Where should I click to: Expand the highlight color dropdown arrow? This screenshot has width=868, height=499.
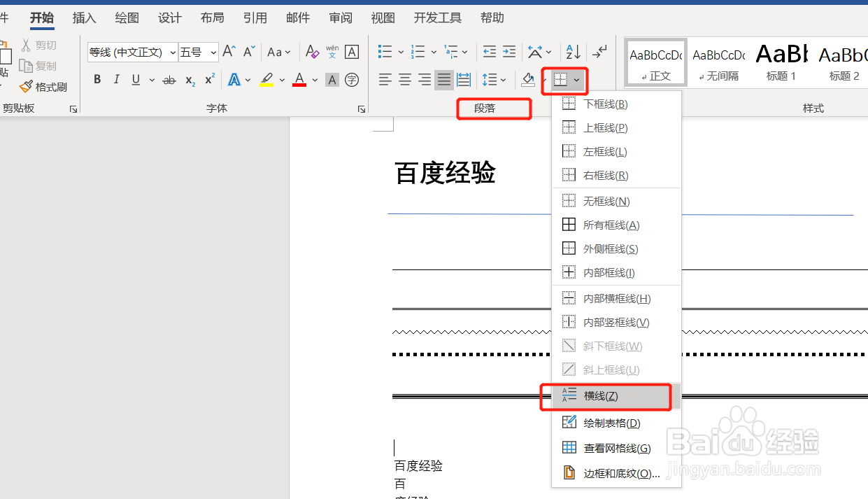point(282,80)
